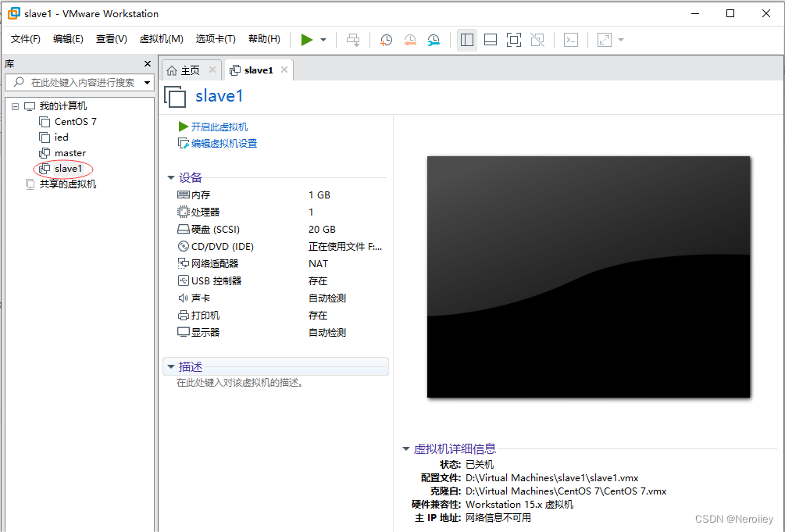Select the master virtual machine

[70, 153]
